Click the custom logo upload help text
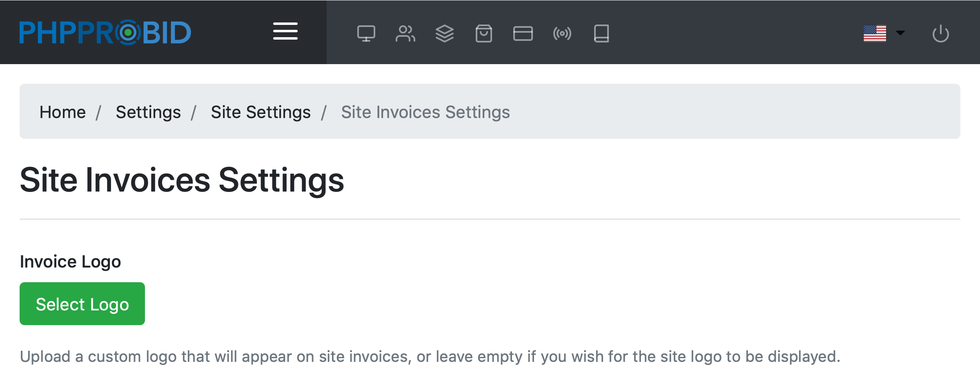This screenshot has height=368, width=980. [430, 357]
